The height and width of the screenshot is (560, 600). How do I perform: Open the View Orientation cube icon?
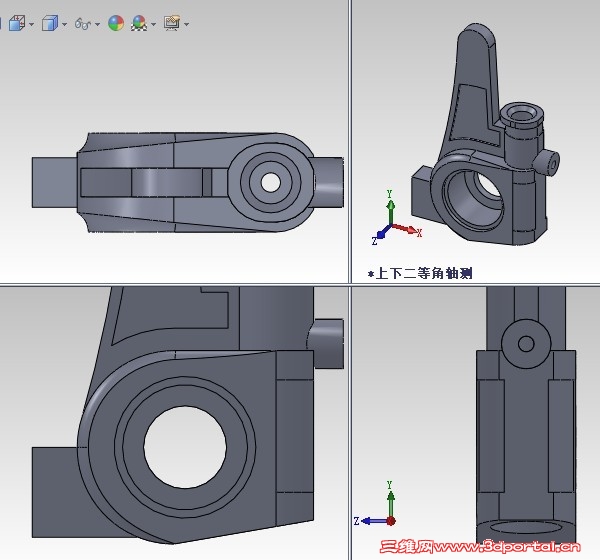coord(17,24)
